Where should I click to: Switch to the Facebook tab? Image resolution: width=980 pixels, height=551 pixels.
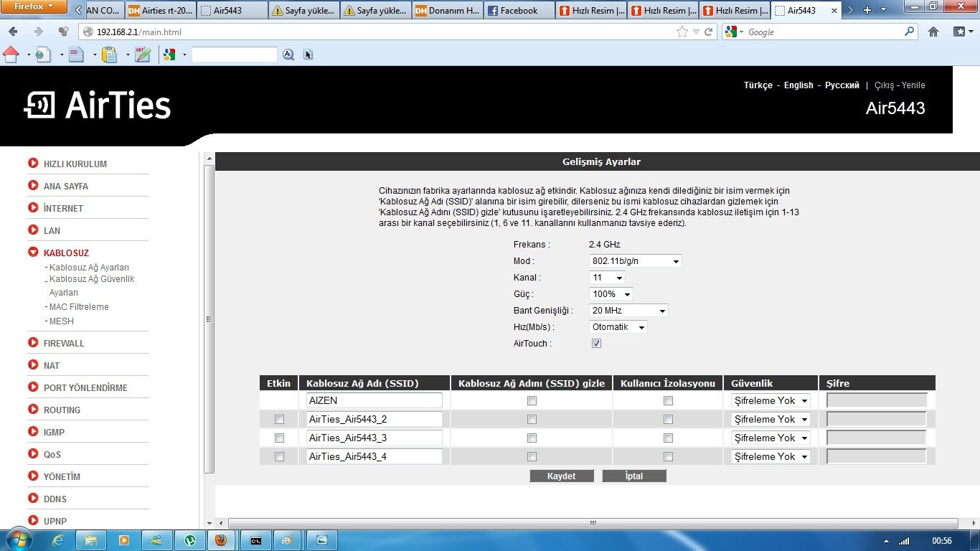click(x=519, y=11)
